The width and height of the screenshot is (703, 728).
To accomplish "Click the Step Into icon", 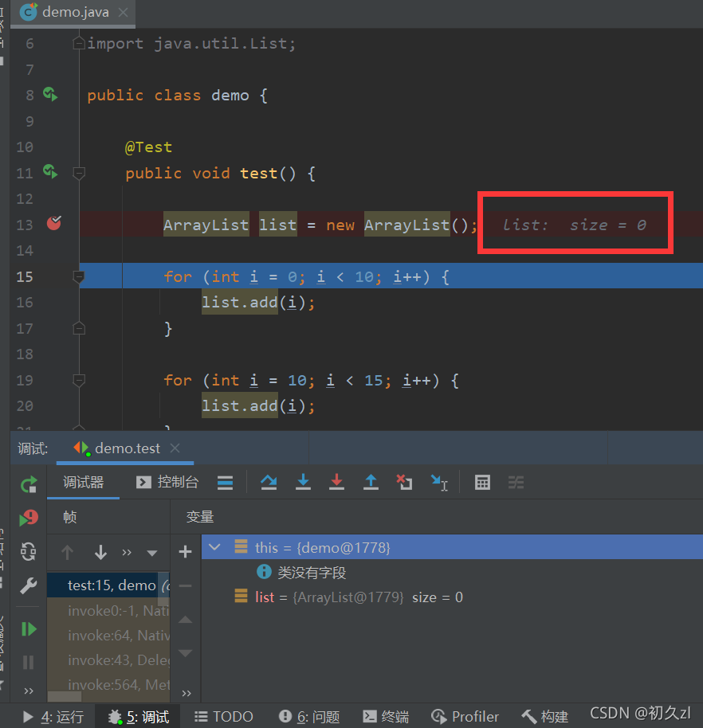I will [303, 483].
